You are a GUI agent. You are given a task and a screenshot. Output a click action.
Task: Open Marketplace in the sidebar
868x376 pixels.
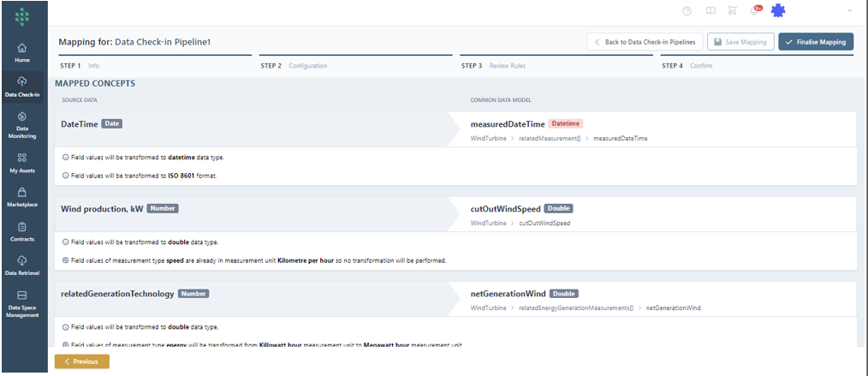click(22, 198)
